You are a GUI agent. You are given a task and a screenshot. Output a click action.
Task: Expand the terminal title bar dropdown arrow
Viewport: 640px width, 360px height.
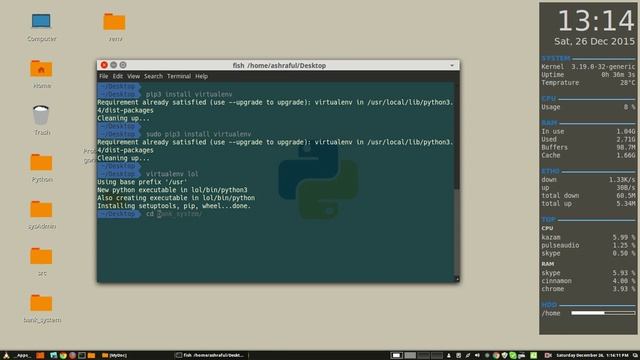point(452,65)
